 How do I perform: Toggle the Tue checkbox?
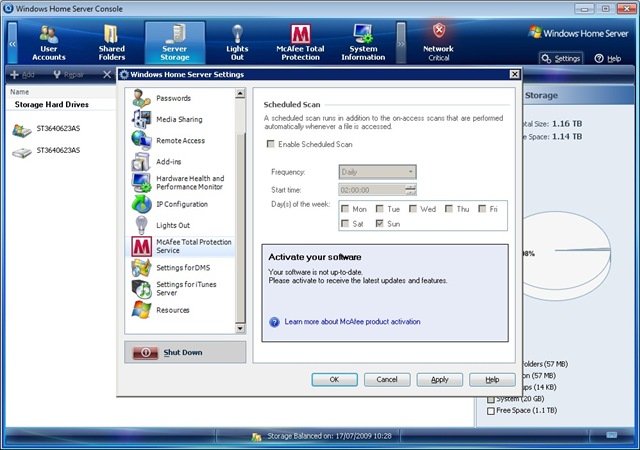(x=380, y=209)
